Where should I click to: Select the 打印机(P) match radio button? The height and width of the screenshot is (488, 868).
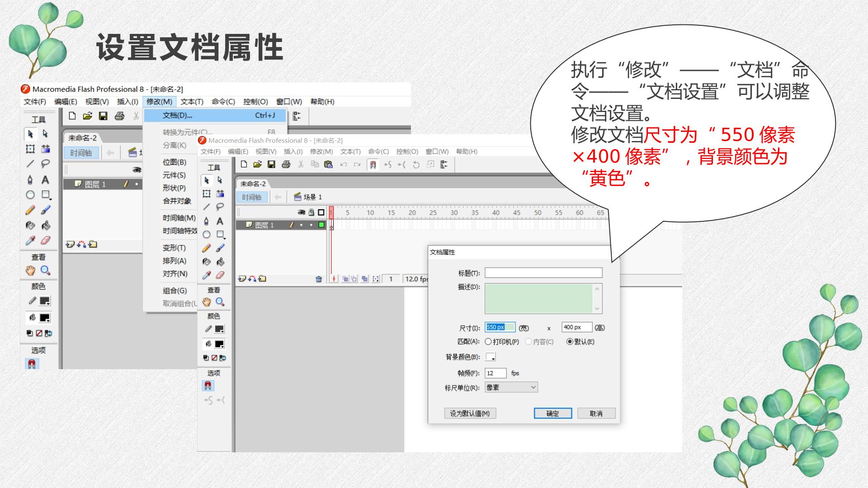(488, 342)
